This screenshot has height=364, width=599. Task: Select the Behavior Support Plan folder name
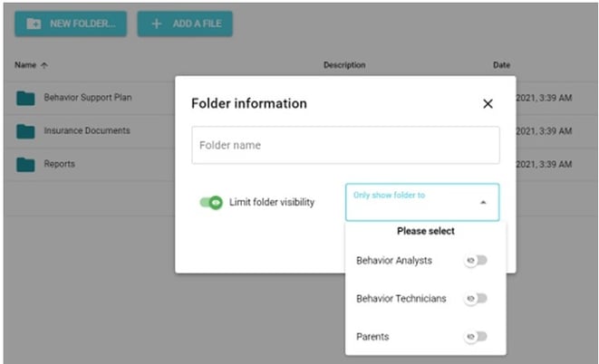[x=88, y=97]
